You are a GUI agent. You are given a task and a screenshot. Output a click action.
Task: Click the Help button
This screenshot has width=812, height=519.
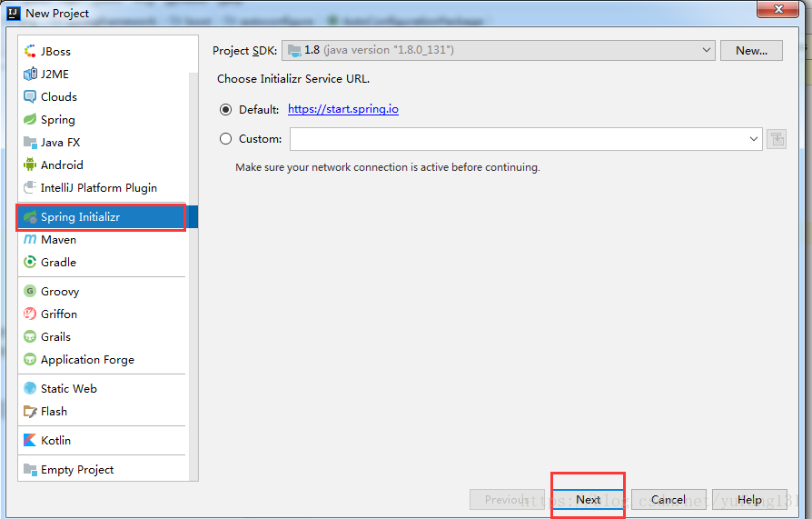tap(748, 499)
